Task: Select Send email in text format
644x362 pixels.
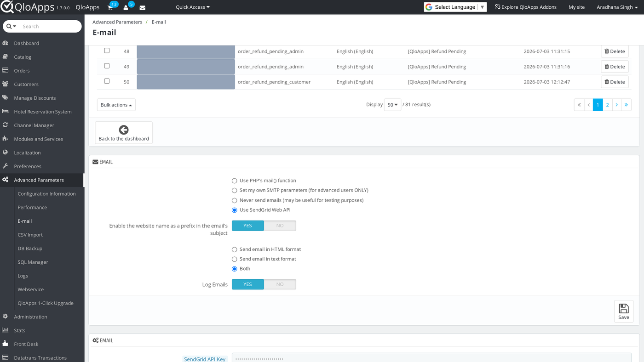Action: coord(235,259)
